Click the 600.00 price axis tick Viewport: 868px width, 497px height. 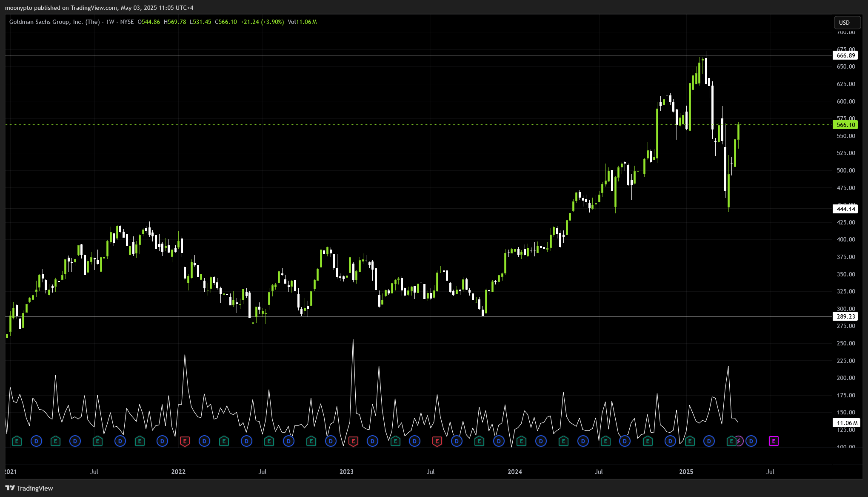(x=846, y=101)
